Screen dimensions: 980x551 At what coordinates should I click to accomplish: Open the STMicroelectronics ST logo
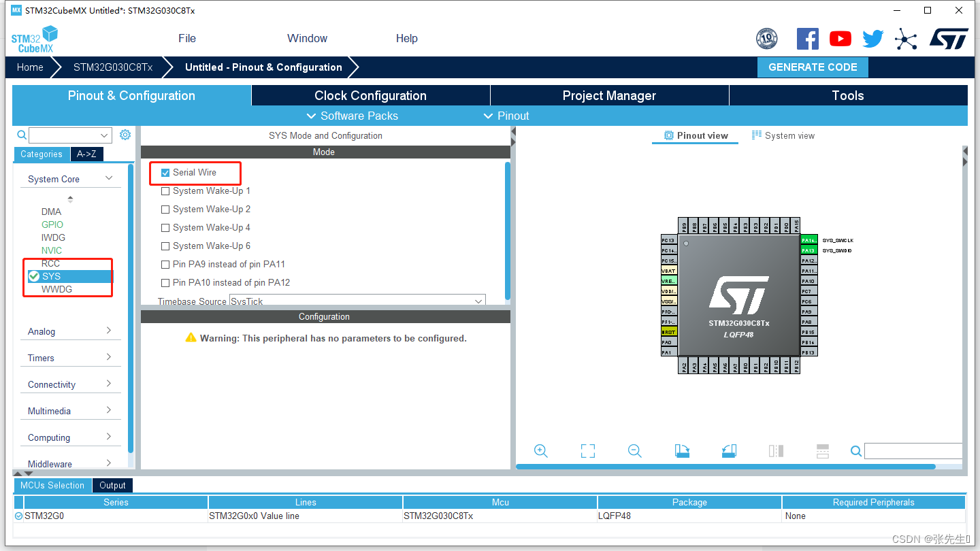pos(948,39)
